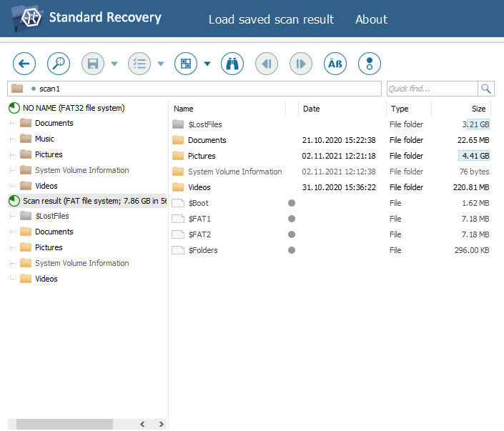The width and height of the screenshot is (504, 431).
Task: Click the grid view mode icon
Action: [x=186, y=64]
